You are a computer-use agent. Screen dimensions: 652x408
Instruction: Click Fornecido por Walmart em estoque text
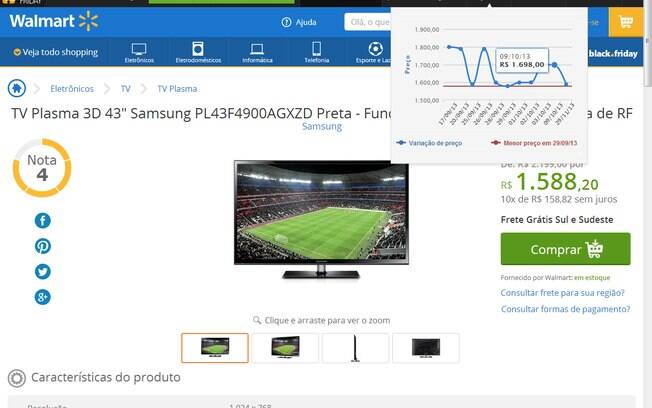(556, 277)
